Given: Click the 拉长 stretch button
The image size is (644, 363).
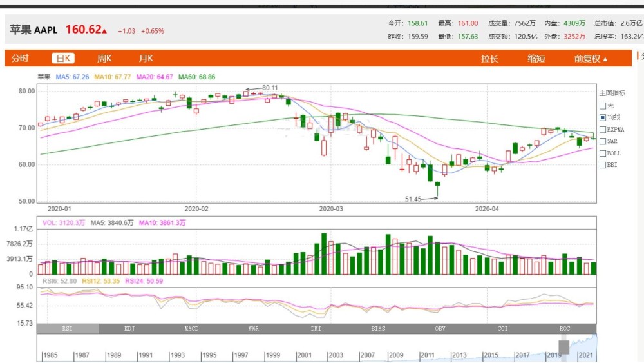Looking at the screenshot, I should coord(489,59).
